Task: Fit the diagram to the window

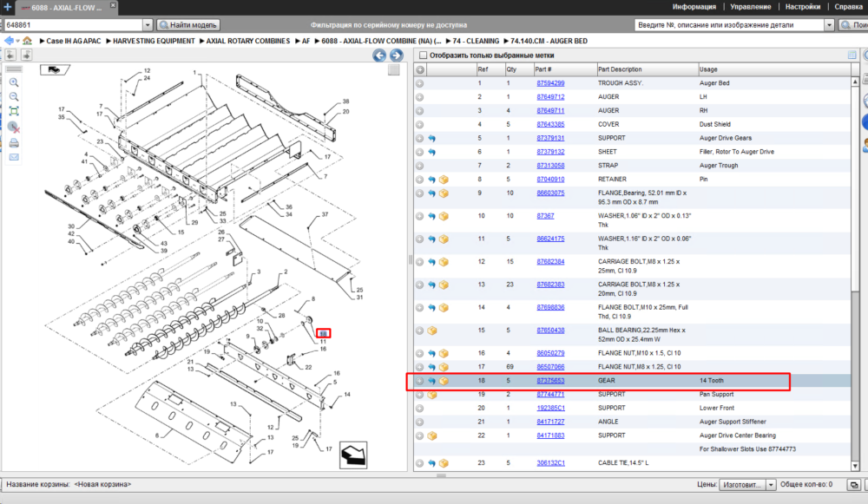Action: click(x=14, y=111)
